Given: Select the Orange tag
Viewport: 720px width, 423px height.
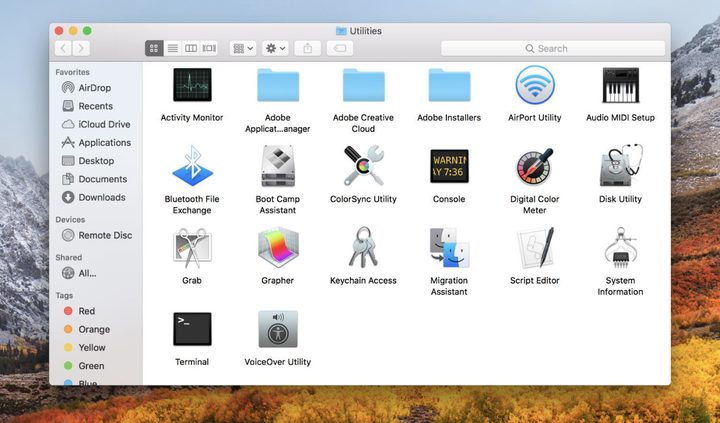Looking at the screenshot, I should click(x=96, y=329).
